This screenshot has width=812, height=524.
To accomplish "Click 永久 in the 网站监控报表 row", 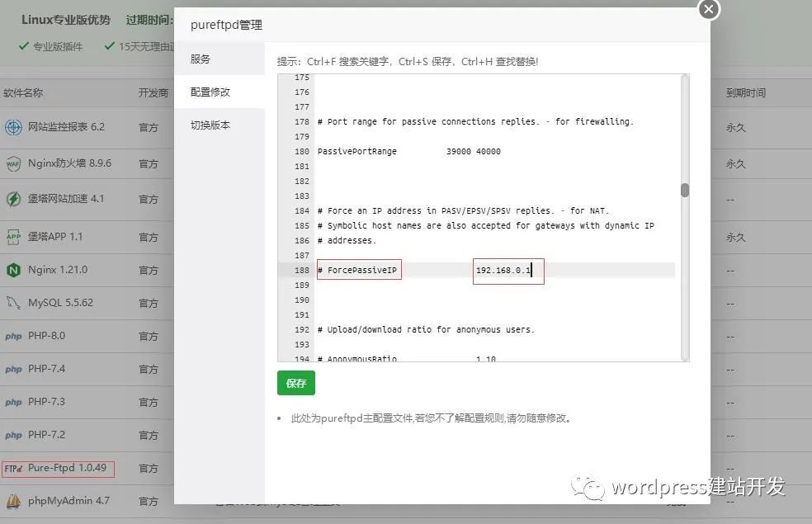I will [736, 127].
